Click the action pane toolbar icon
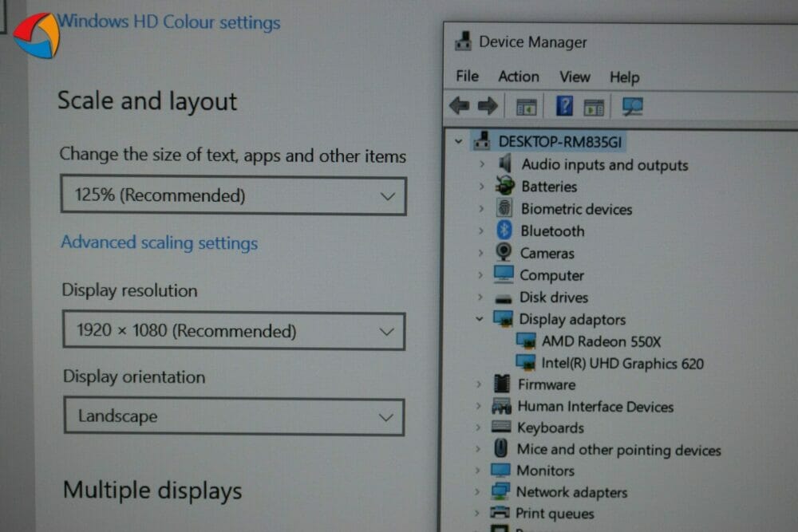 pyautogui.click(x=594, y=108)
